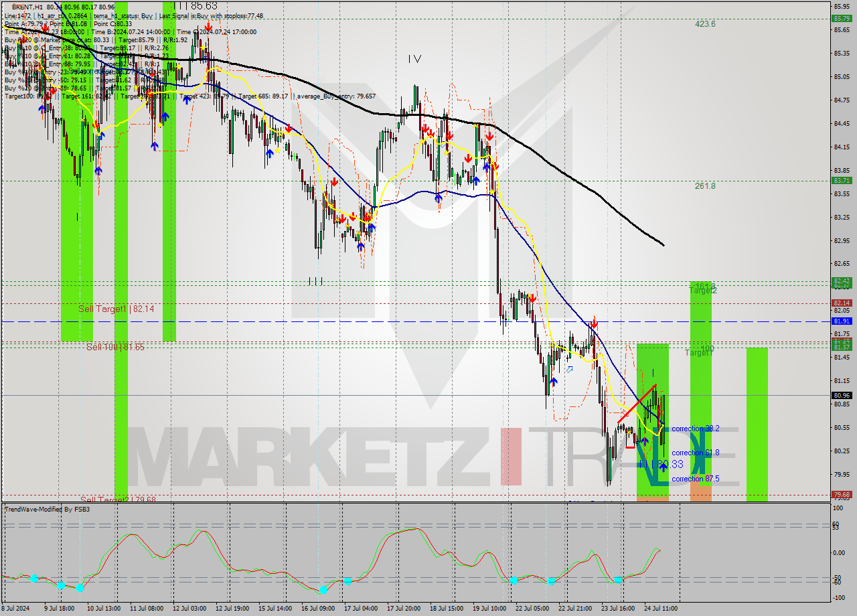Click the 0.00 indicator scale value

[840, 552]
